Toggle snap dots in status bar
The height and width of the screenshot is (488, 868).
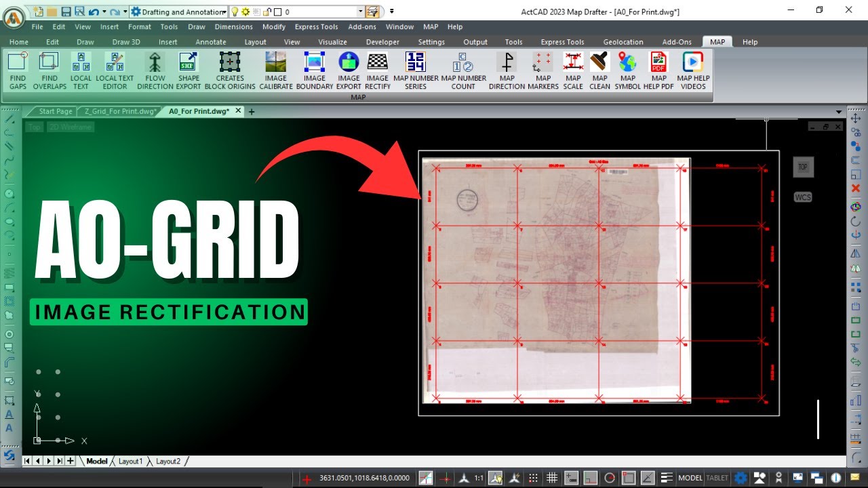click(533, 478)
